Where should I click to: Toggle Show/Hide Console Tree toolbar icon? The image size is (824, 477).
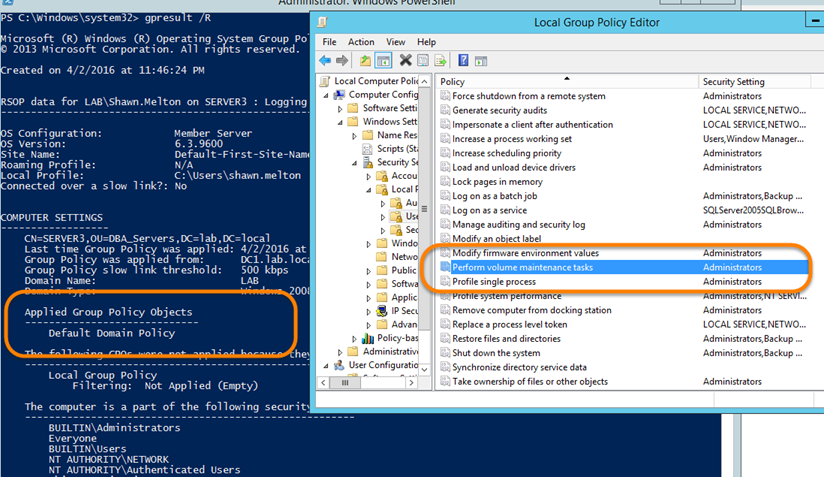click(x=384, y=60)
